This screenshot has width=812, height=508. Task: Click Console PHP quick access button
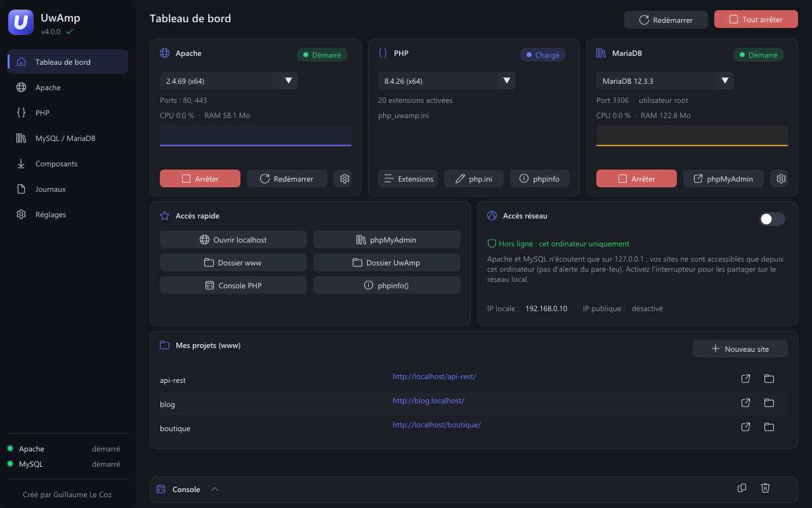pyautogui.click(x=233, y=285)
